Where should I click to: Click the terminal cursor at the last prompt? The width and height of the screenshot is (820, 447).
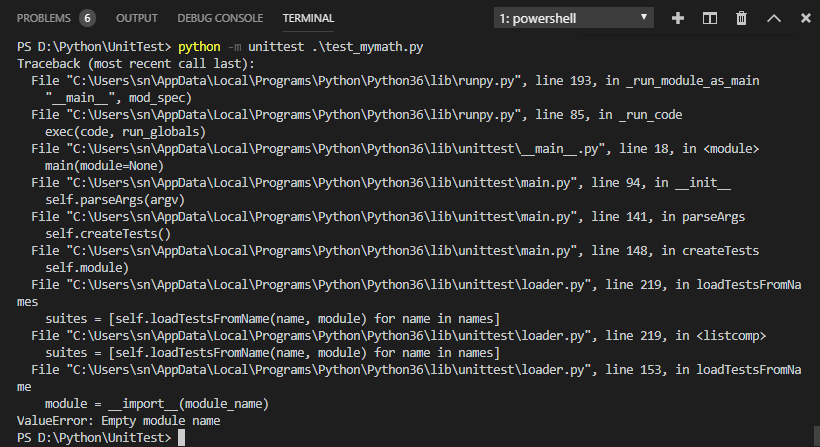tap(181, 438)
